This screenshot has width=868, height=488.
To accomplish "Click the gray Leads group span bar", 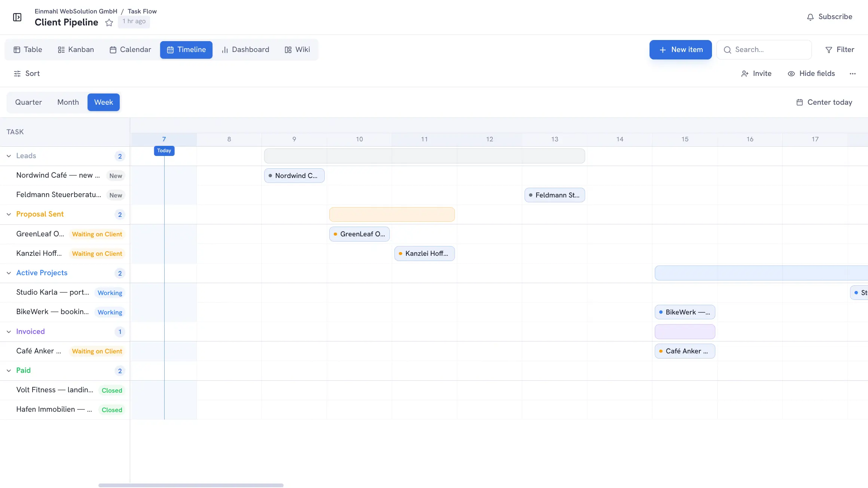I will coord(425,156).
